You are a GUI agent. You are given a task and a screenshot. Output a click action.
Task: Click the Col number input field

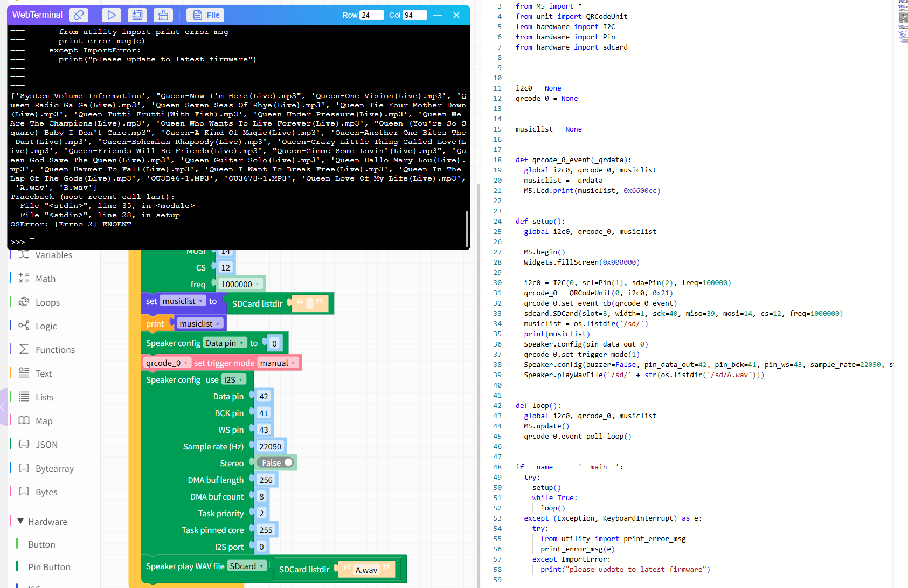(415, 15)
